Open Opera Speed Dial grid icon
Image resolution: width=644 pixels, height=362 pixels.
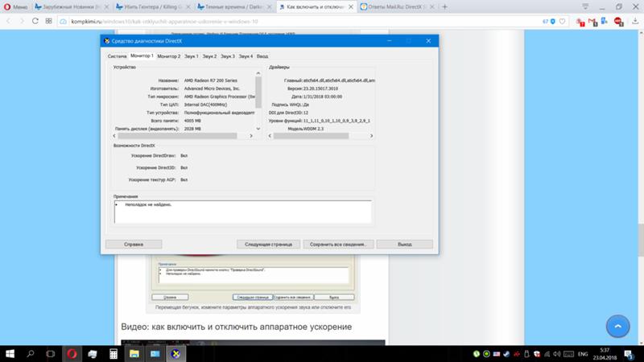48,21
